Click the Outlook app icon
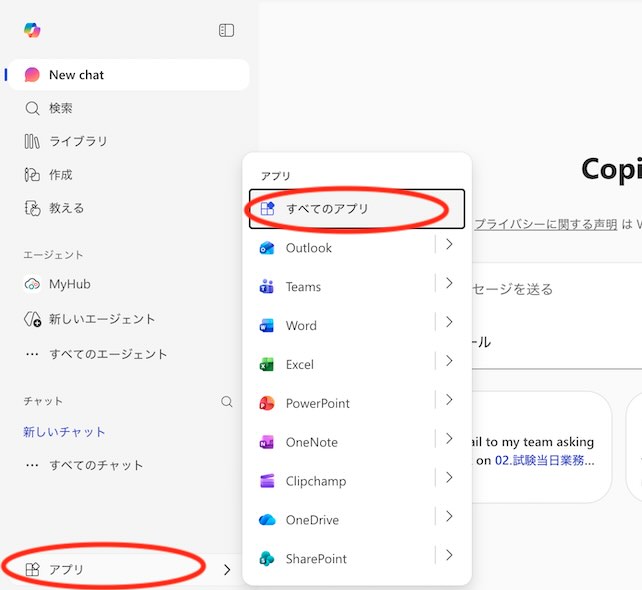 [x=267, y=248]
